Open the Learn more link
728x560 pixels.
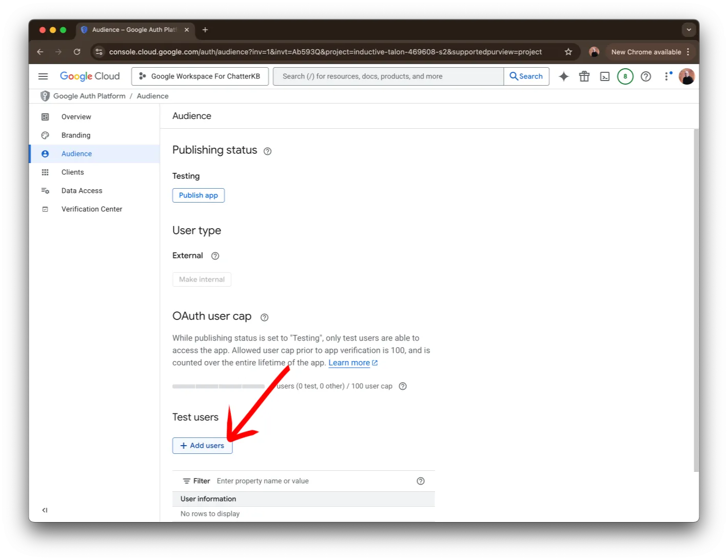click(x=353, y=363)
